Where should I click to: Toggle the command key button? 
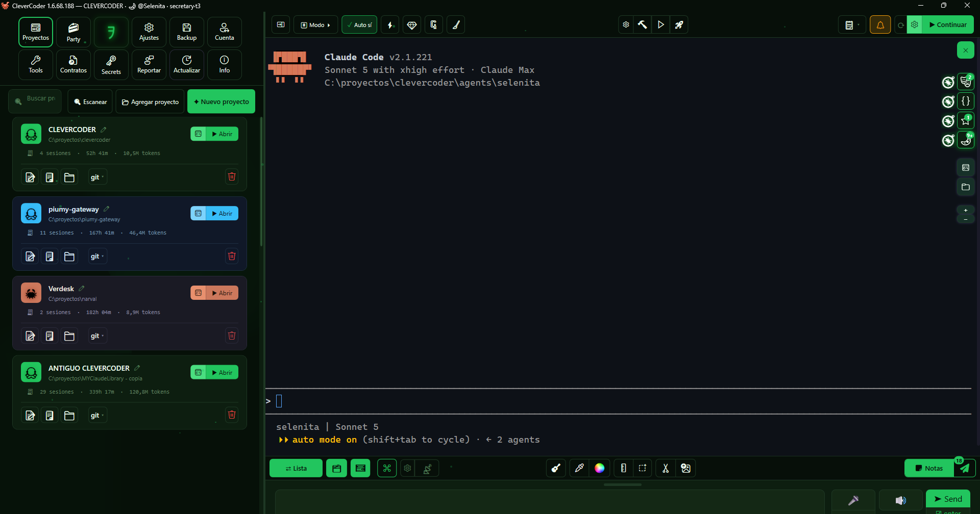[387, 468]
